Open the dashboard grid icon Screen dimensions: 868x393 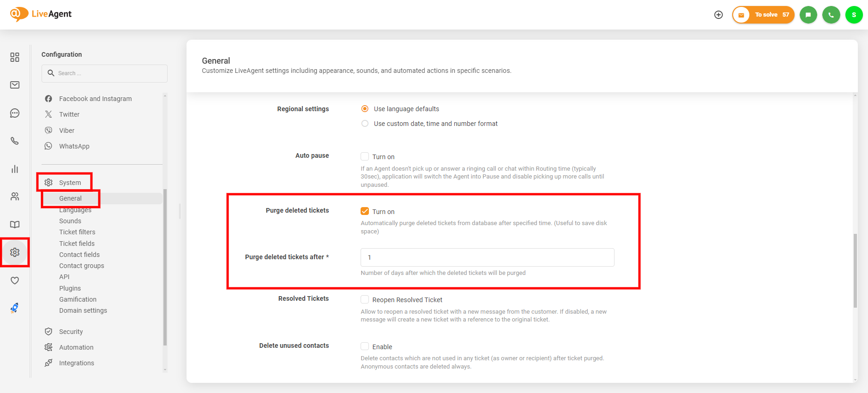(15, 57)
